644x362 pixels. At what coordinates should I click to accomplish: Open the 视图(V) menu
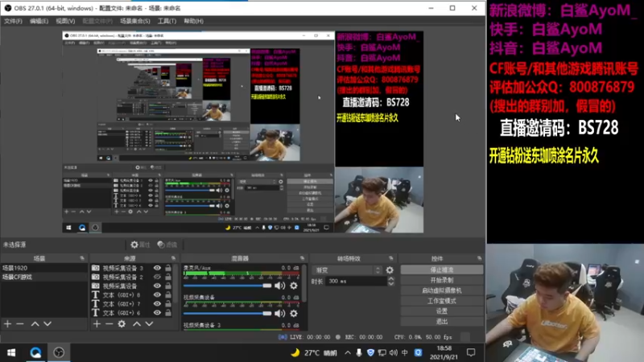click(65, 21)
